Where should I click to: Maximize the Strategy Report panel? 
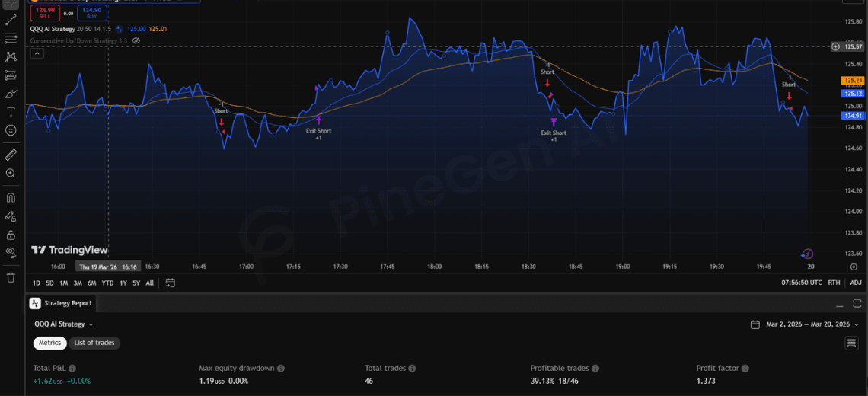[857, 303]
